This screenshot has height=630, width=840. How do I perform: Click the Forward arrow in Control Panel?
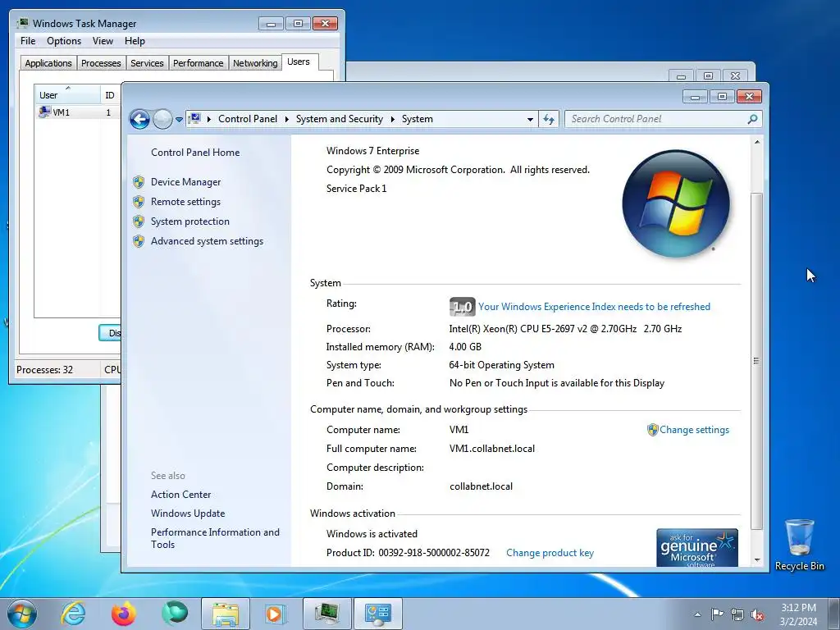[162, 119]
